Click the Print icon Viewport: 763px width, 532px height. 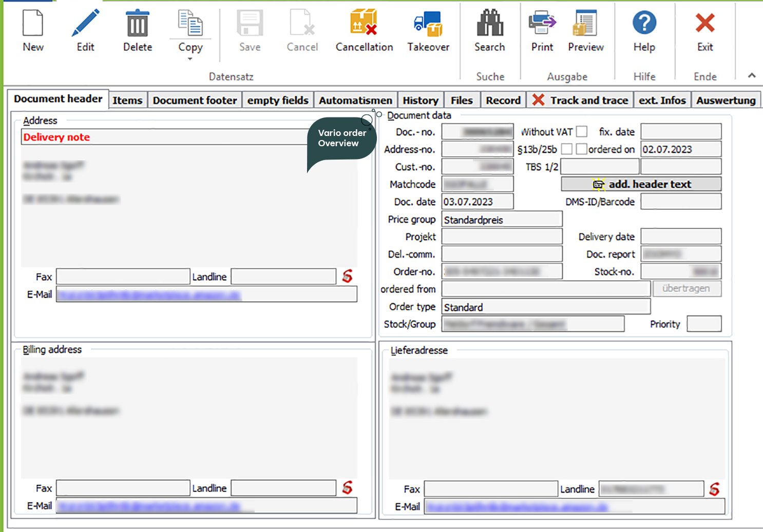click(x=542, y=24)
